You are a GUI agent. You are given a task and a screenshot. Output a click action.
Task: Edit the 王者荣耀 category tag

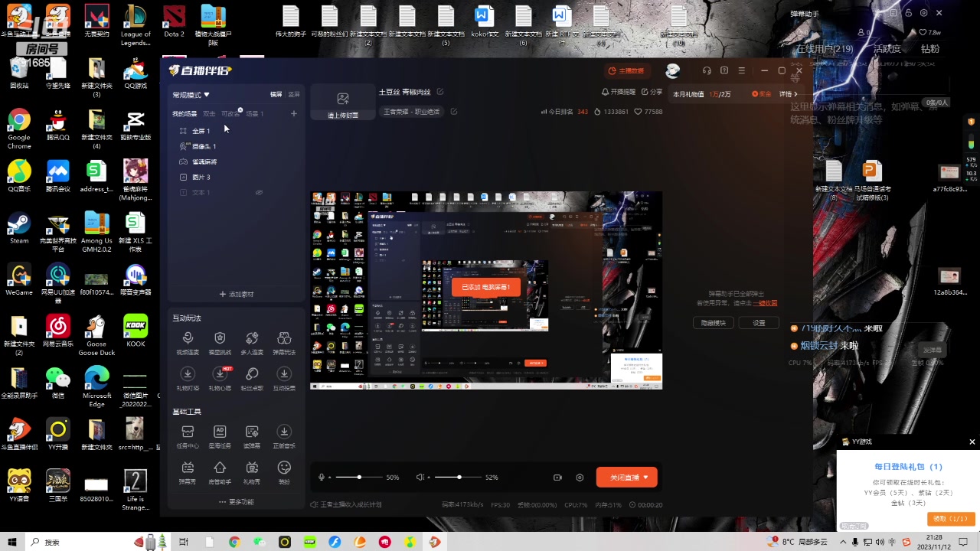(454, 112)
